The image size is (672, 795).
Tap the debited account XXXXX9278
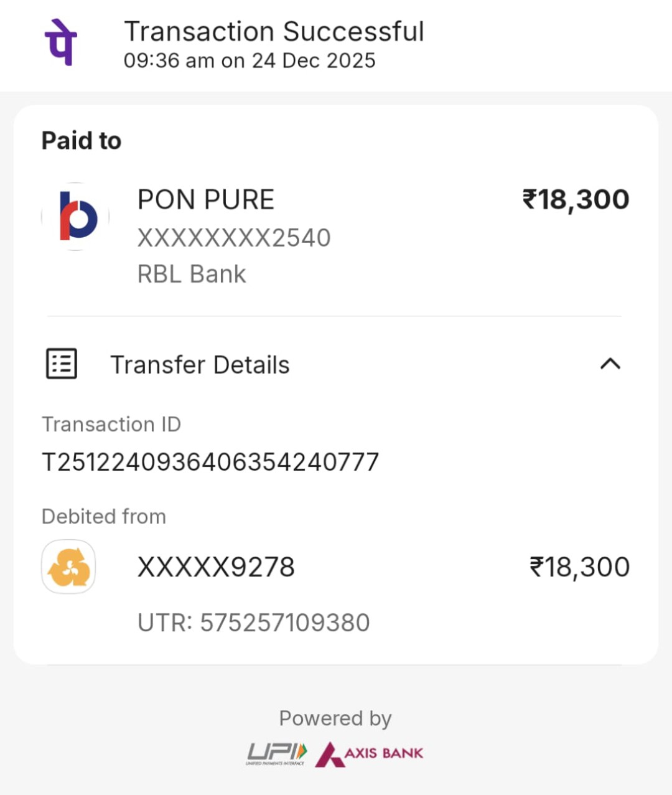216,567
